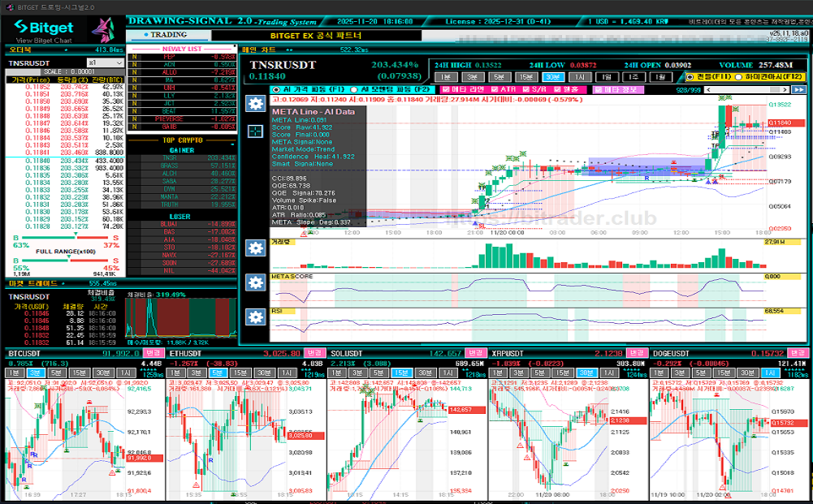Click the pink change button for BTCUSDT
The width and height of the screenshot is (813, 504).
coord(154,353)
